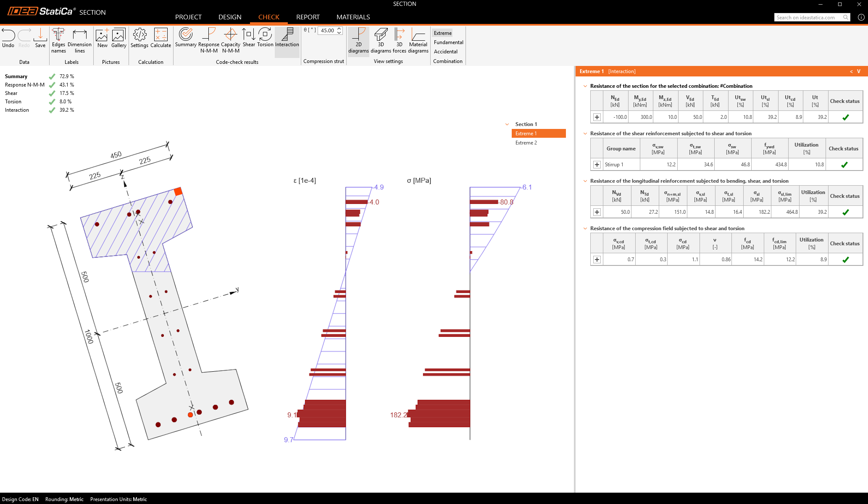The image size is (868, 504).
Task: Add a New picture to gallery
Action: (103, 38)
